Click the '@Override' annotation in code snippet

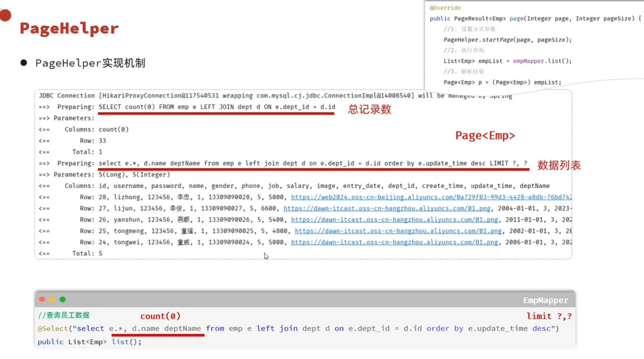click(x=445, y=8)
